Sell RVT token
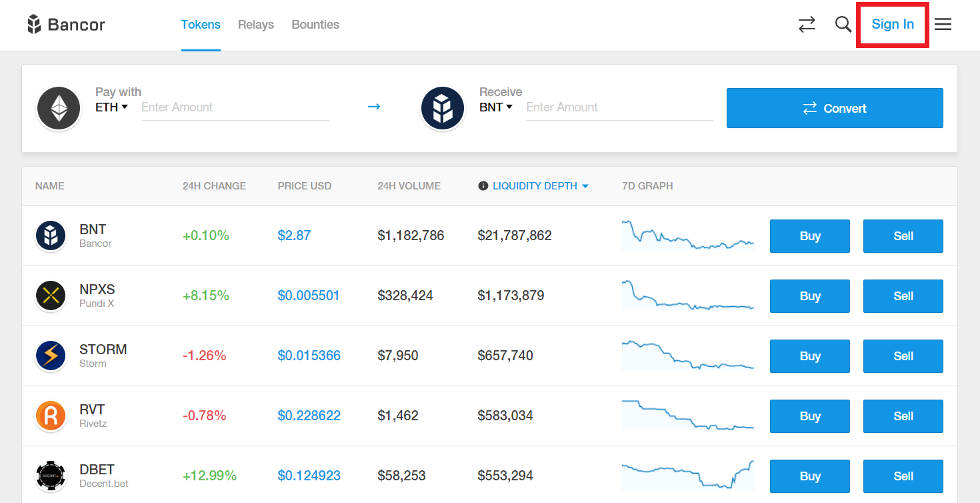Screen dimensions: 980x503 903,416
